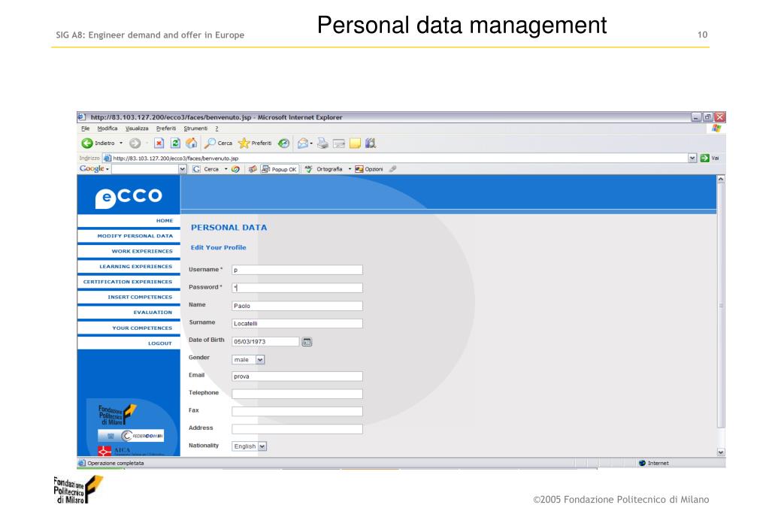Click the Indietro back arrow icon
The image size is (769, 532).
point(86,144)
